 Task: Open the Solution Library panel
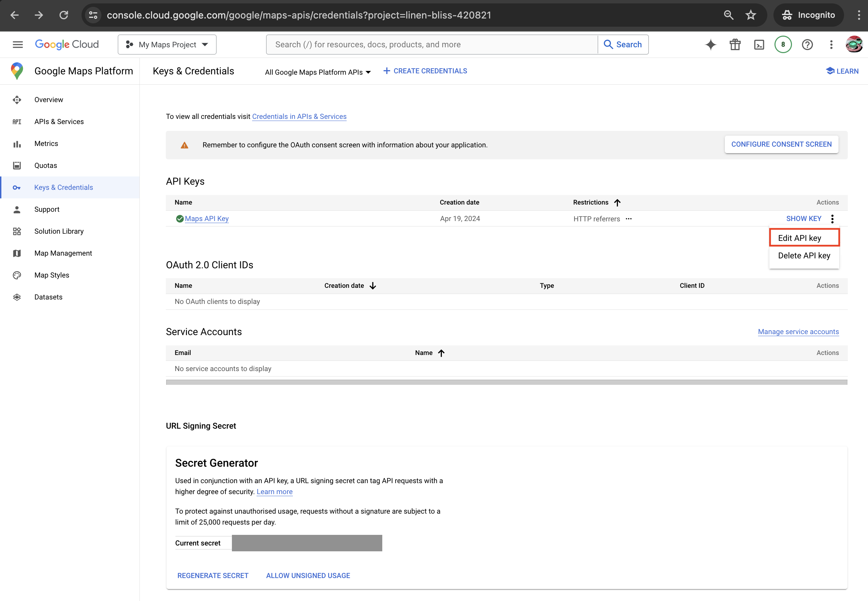59,231
